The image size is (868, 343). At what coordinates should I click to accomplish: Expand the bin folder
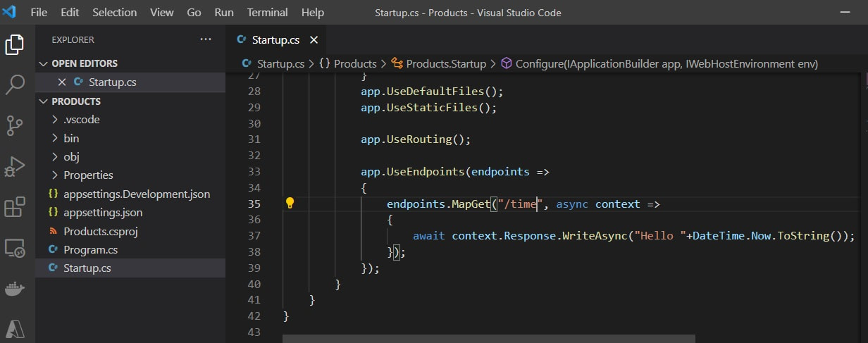[56, 138]
